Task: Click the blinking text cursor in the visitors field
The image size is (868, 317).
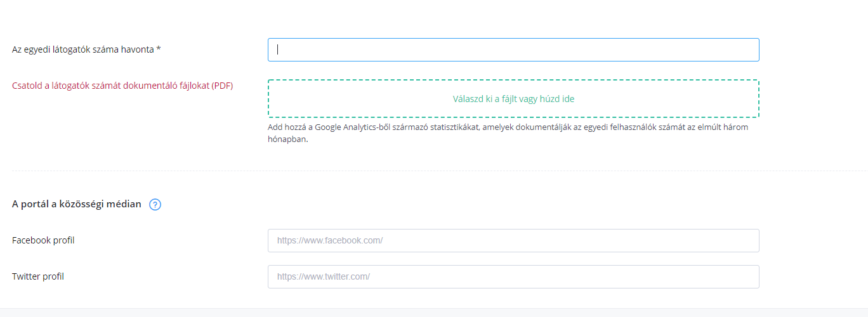Action: coord(278,50)
